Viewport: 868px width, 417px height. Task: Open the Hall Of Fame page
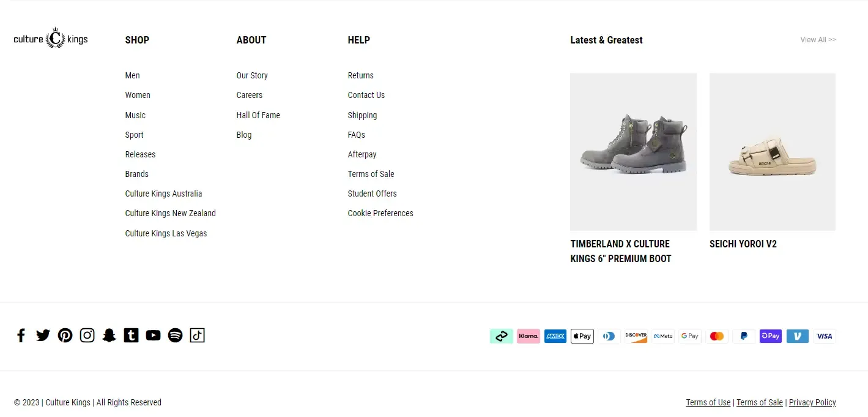[x=258, y=115]
